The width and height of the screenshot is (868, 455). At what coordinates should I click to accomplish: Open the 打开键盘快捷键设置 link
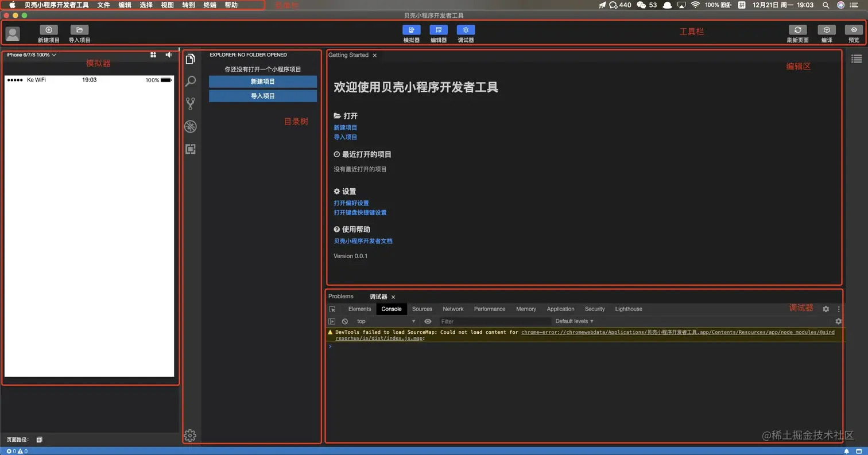coord(360,212)
